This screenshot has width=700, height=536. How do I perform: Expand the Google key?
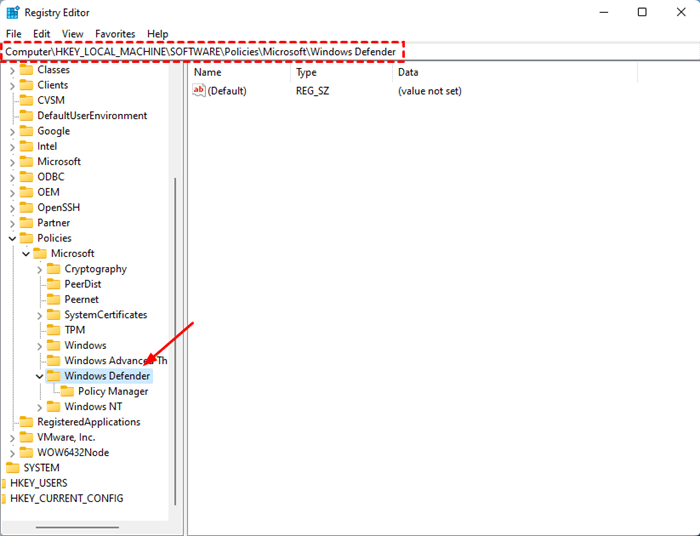12,132
